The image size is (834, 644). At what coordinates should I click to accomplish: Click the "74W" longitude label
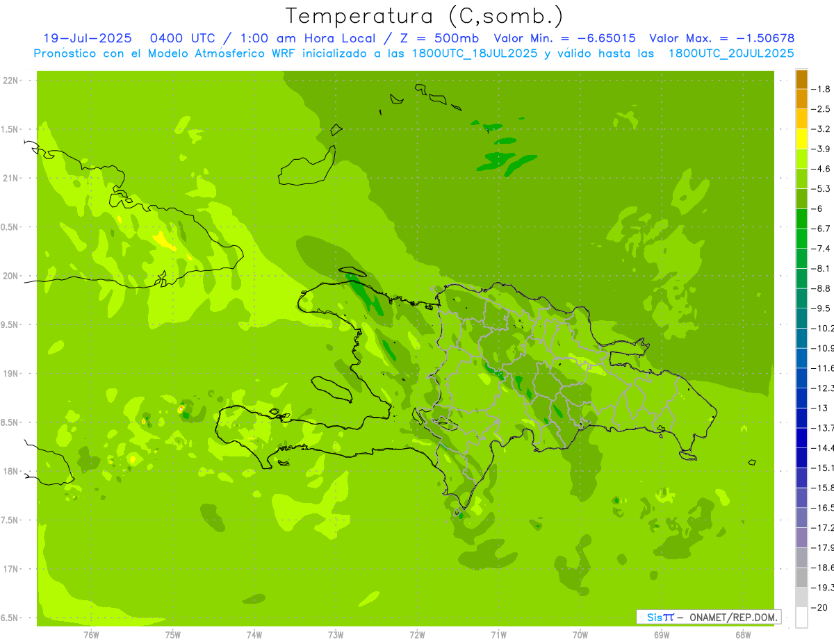coord(254,635)
